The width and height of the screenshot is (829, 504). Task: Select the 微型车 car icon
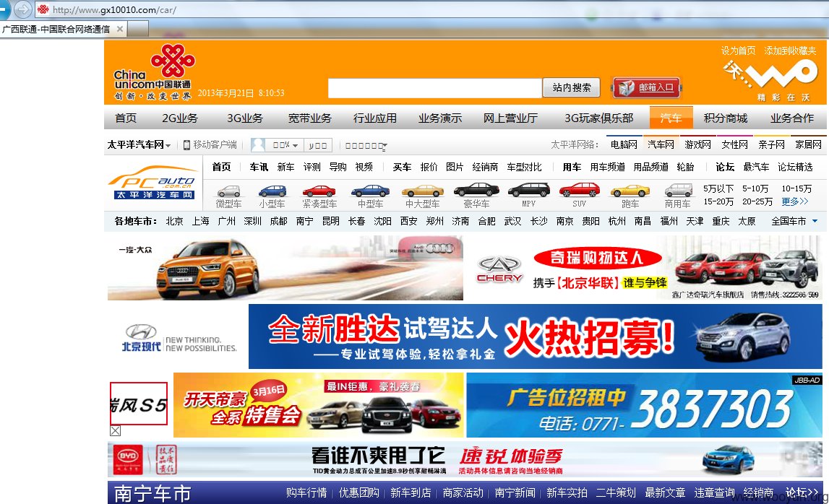point(228,191)
